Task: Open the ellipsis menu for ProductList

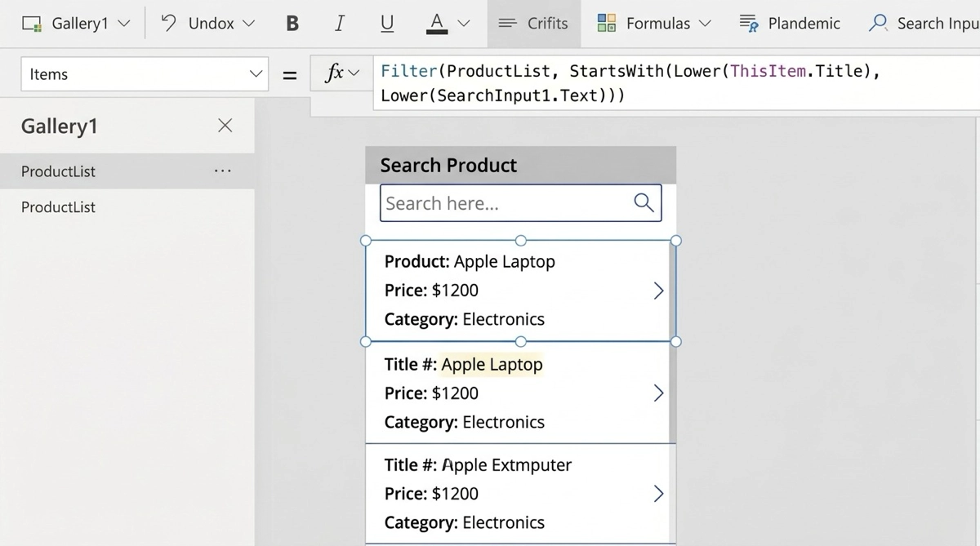Action: point(222,171)
